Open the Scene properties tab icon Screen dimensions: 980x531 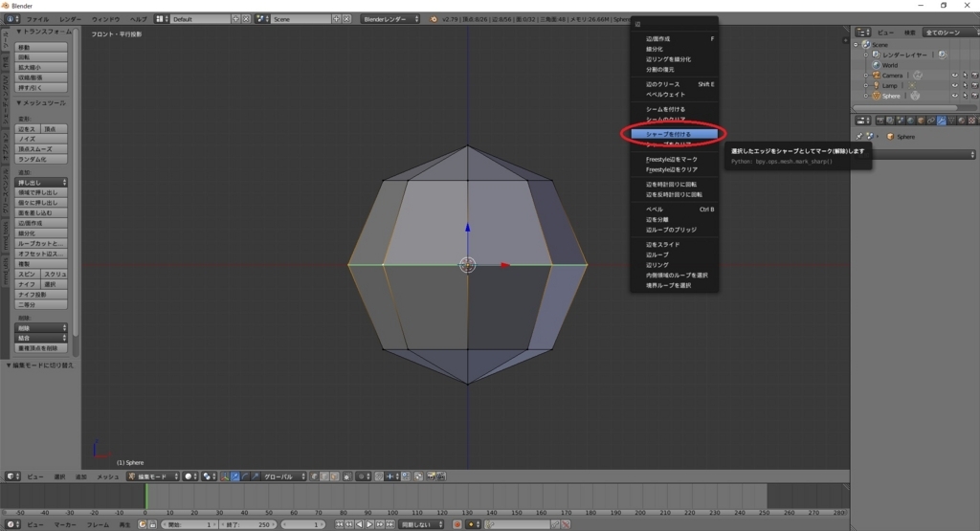(x=901, y=121)
